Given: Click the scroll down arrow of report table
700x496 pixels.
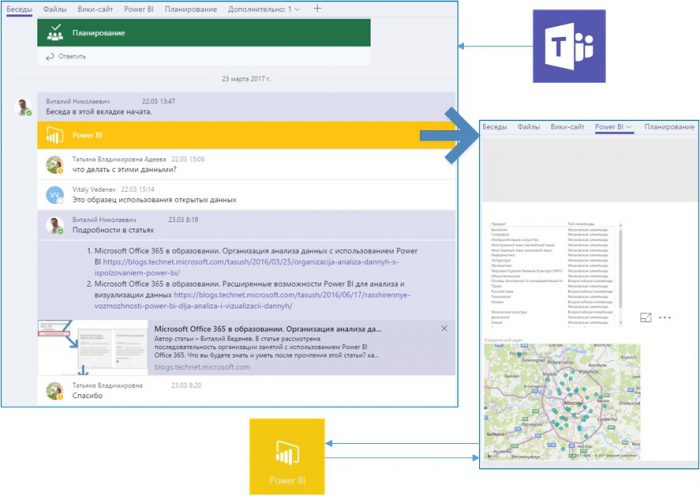Looking at the screenshot, I should 620,322.
